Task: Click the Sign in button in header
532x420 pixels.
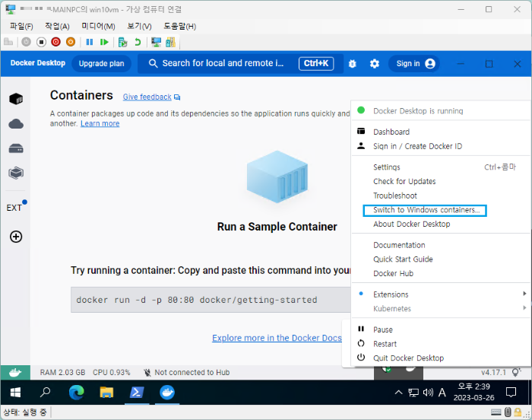Action: coord(414,64)
